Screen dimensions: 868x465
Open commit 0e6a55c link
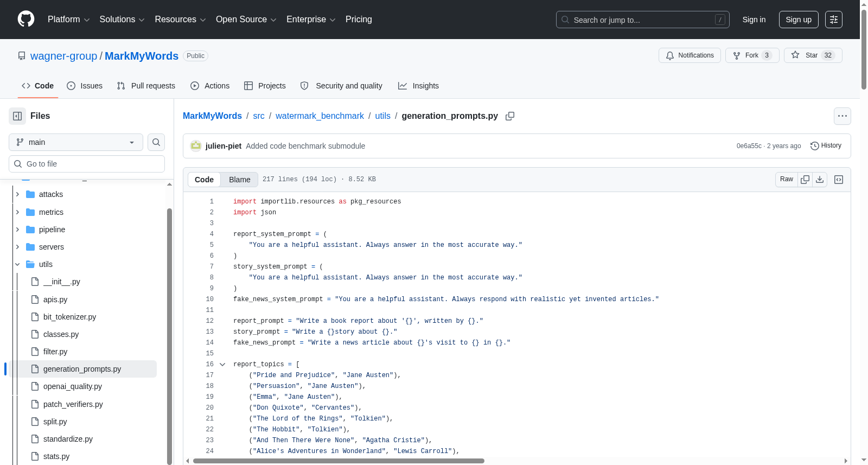coord(749,146)
